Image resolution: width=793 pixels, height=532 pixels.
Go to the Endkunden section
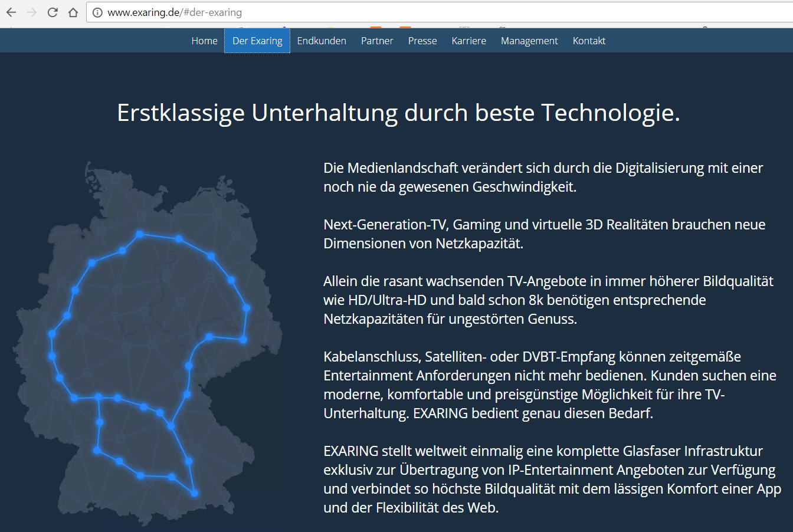pos(322,41)
